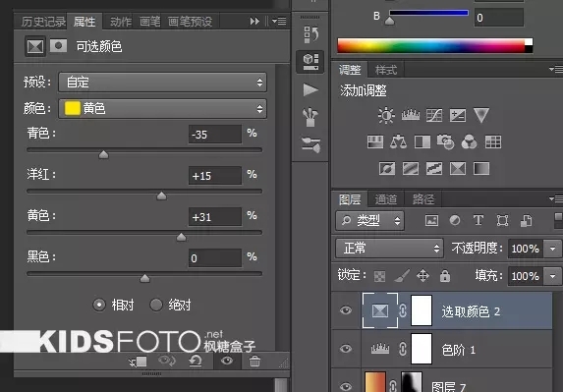This screenshot has height=392, width=563.
Task: Add a Threshold adjustment layer
Action: 434,168
